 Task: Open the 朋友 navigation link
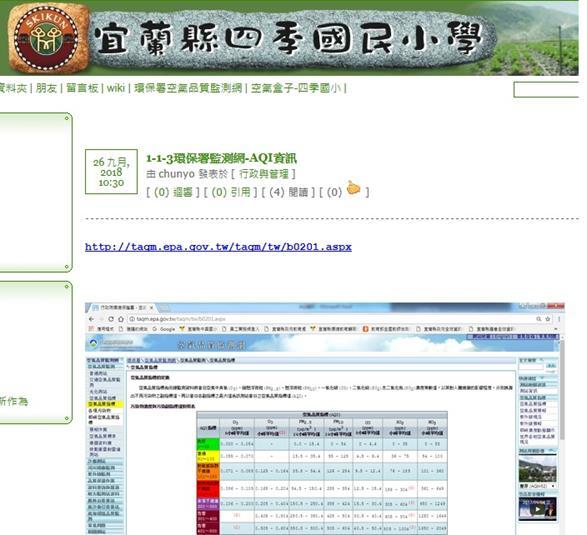46,88
